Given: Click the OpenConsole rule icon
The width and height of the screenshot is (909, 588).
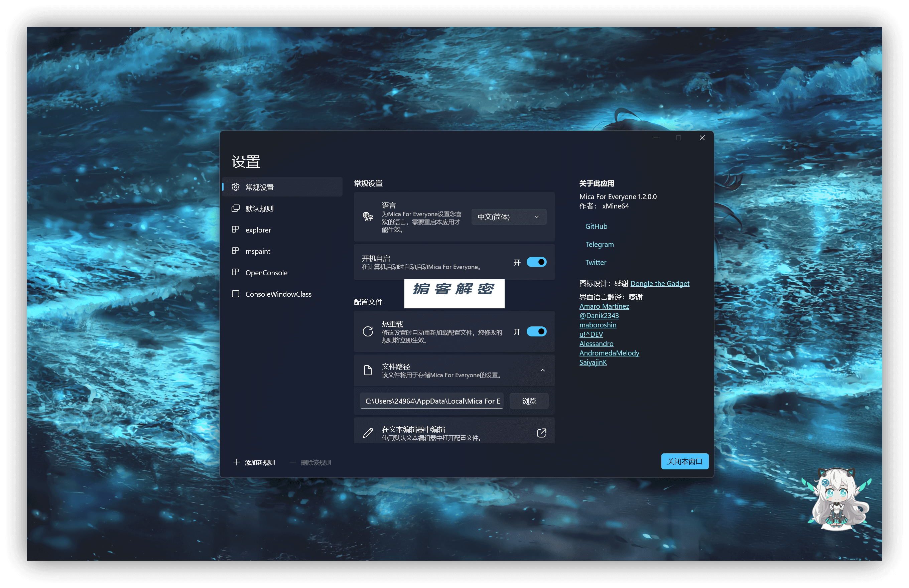Looking at the screenshot, I should (x=236, y=272).
